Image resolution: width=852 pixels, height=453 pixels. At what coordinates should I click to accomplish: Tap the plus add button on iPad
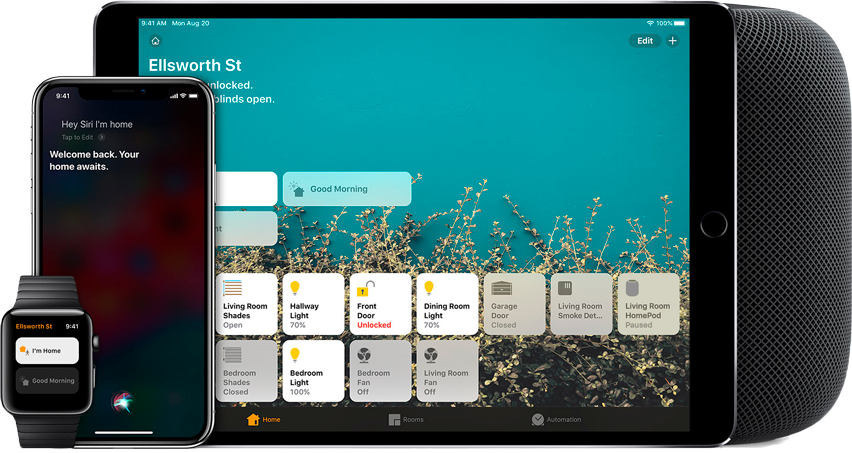[x=673, y=41]
